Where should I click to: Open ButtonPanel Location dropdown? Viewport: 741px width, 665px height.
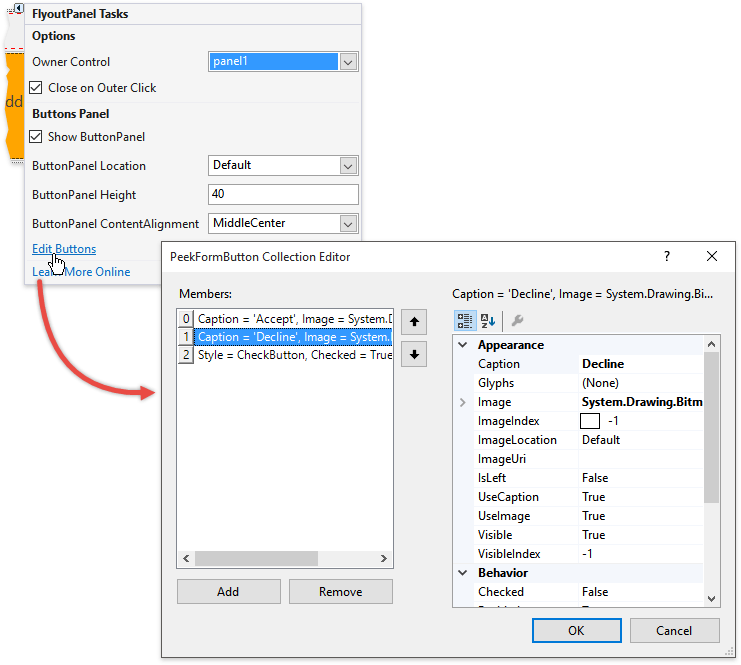348,166
